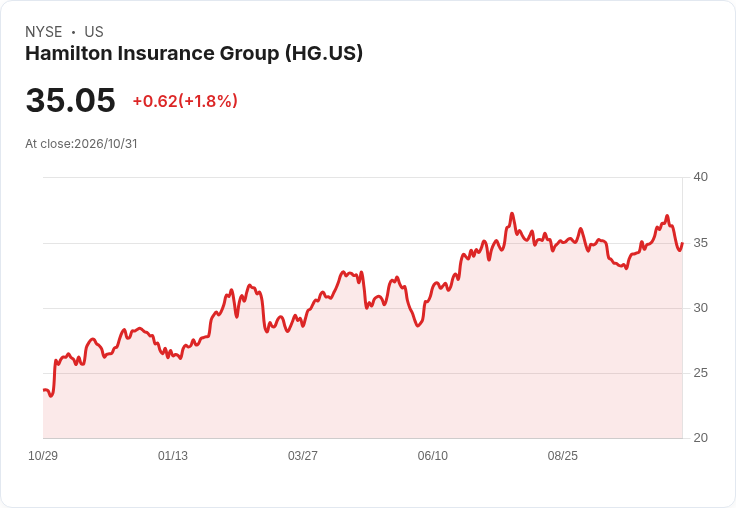
Task: Click the US market label
Action: 94,32
